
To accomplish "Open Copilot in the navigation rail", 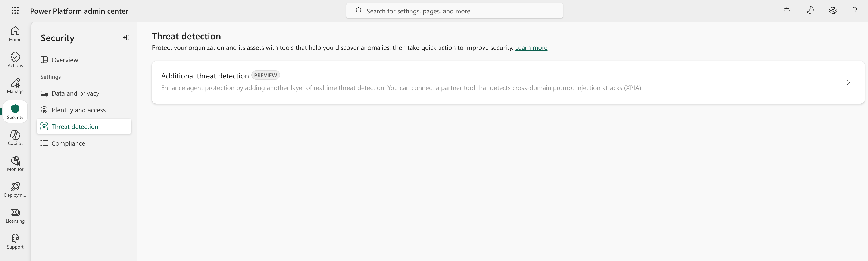I will tap(15, 138).
